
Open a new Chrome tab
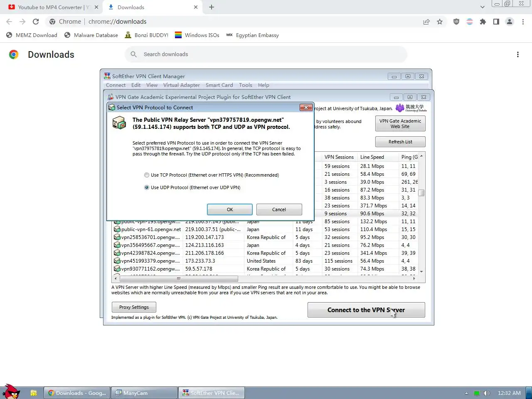(212, 7)
